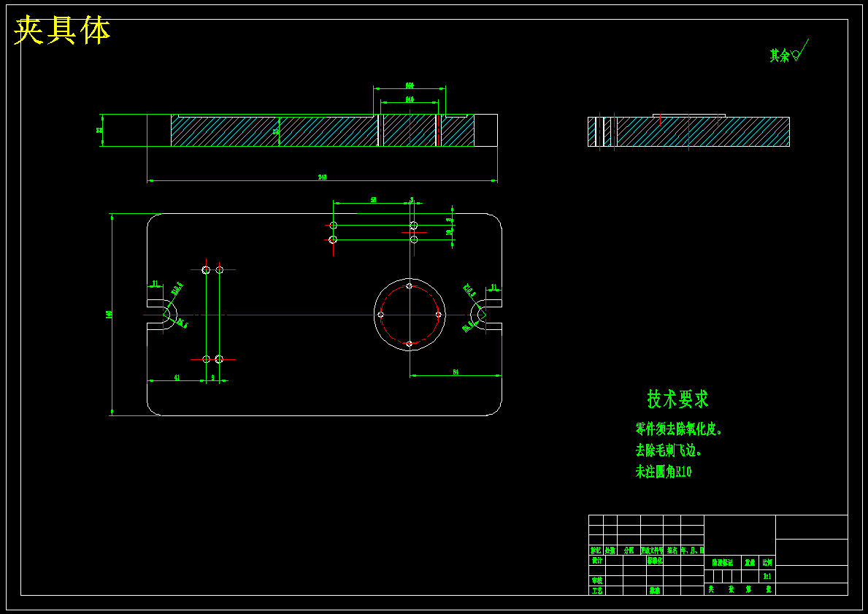Click the left U-shaped slot in plan view
The height and width of the screenshot is (614, 868).
161,315
